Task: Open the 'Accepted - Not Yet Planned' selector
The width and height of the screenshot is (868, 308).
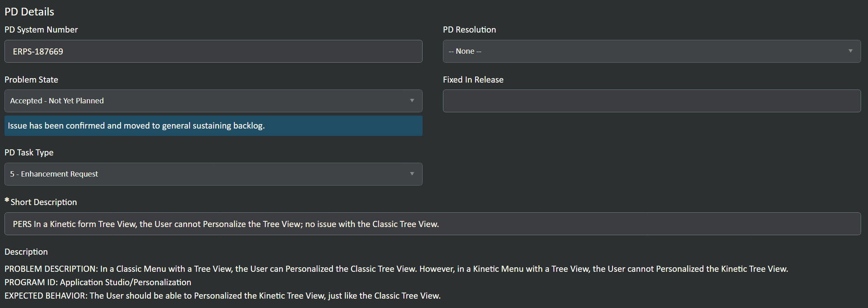Action: [x=213, y=101]
